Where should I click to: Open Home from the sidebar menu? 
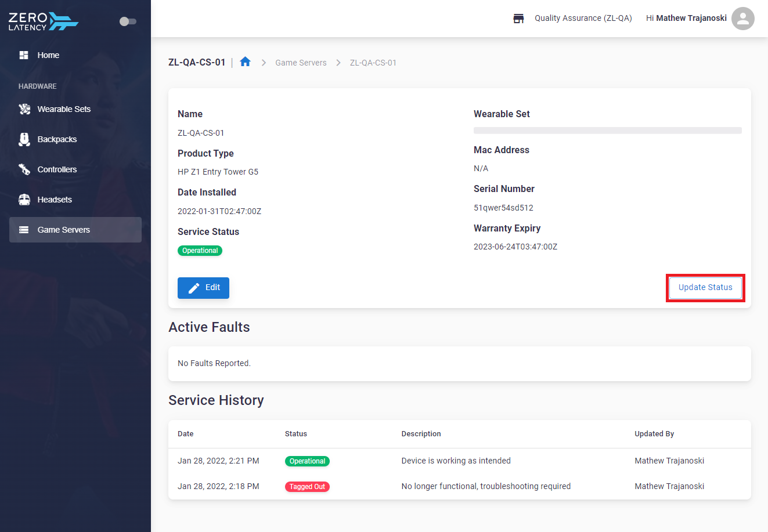[75, 55]
